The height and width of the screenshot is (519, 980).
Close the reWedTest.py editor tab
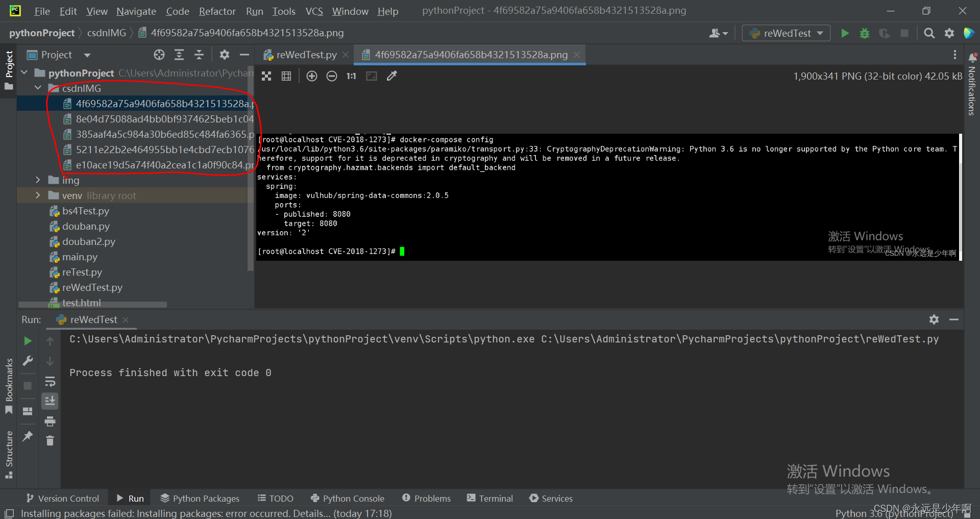tap(346, 55)
